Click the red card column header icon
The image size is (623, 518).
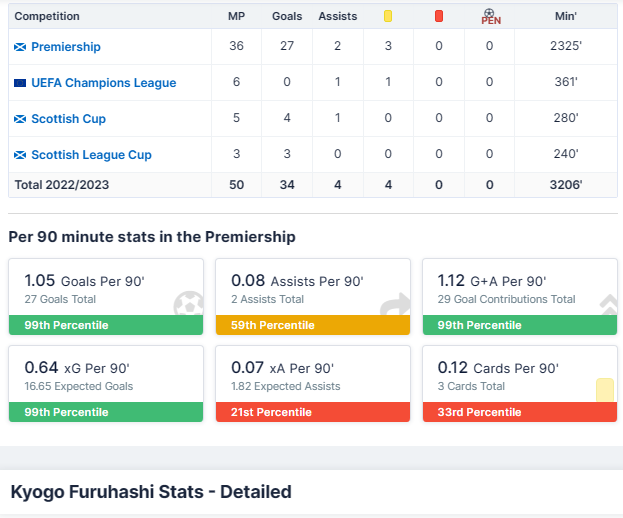click(x=439, y=16)
